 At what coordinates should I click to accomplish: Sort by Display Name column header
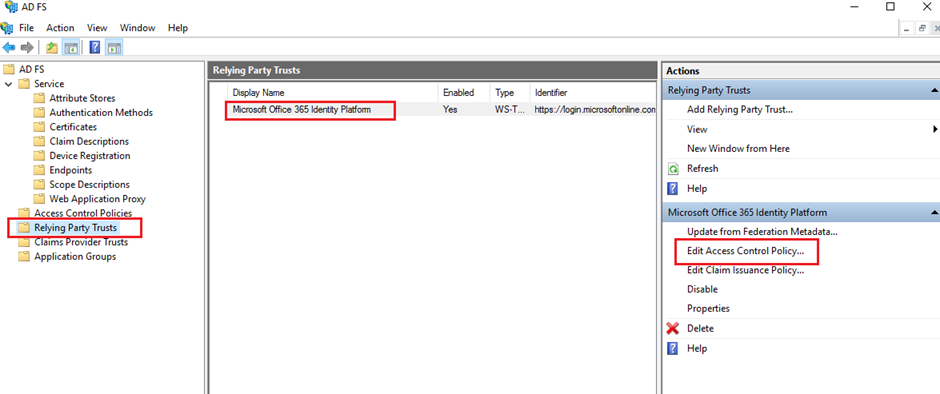point(332,92)
